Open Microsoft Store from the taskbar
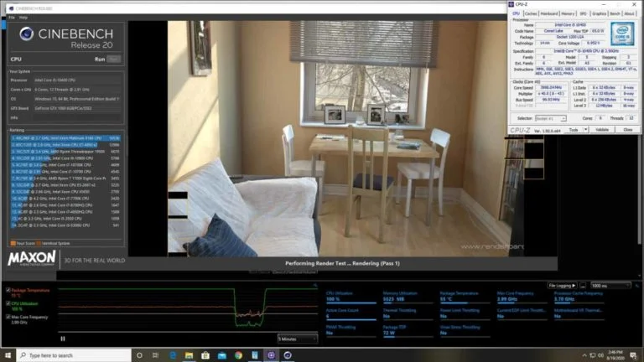The width and height of the screenshot is (644, 362). click(x=205, y=355)
